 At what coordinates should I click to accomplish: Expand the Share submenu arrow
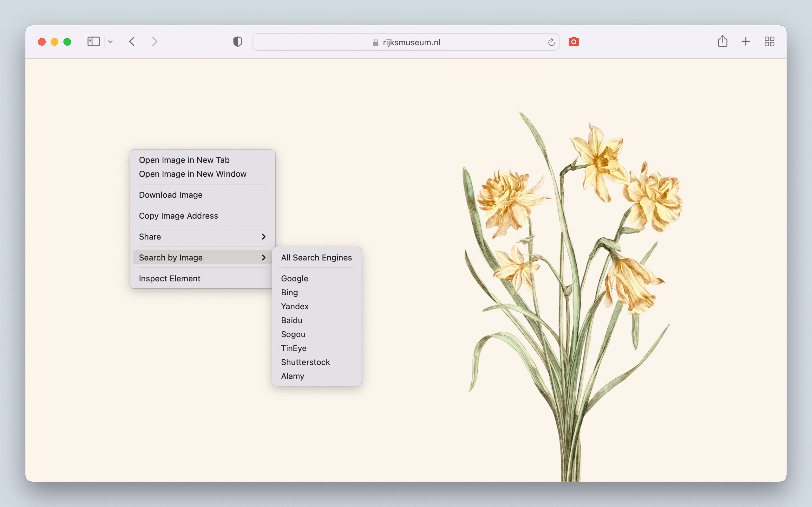point(263,237)
